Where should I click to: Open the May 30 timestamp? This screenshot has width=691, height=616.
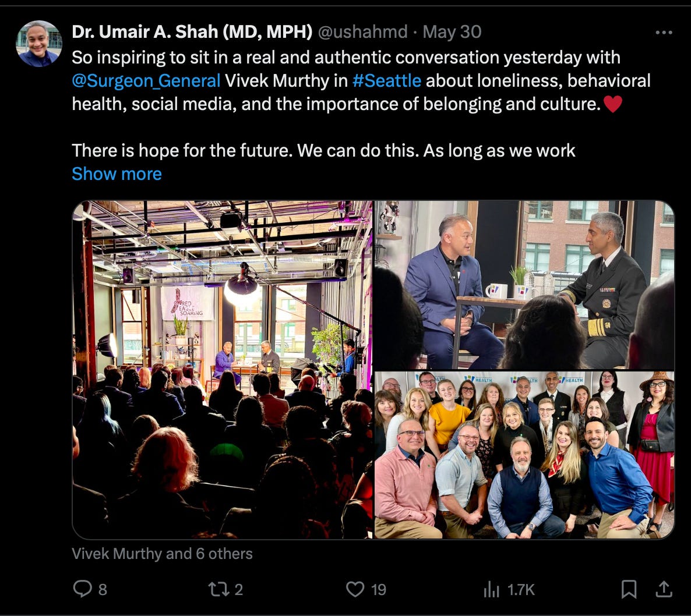452,31
